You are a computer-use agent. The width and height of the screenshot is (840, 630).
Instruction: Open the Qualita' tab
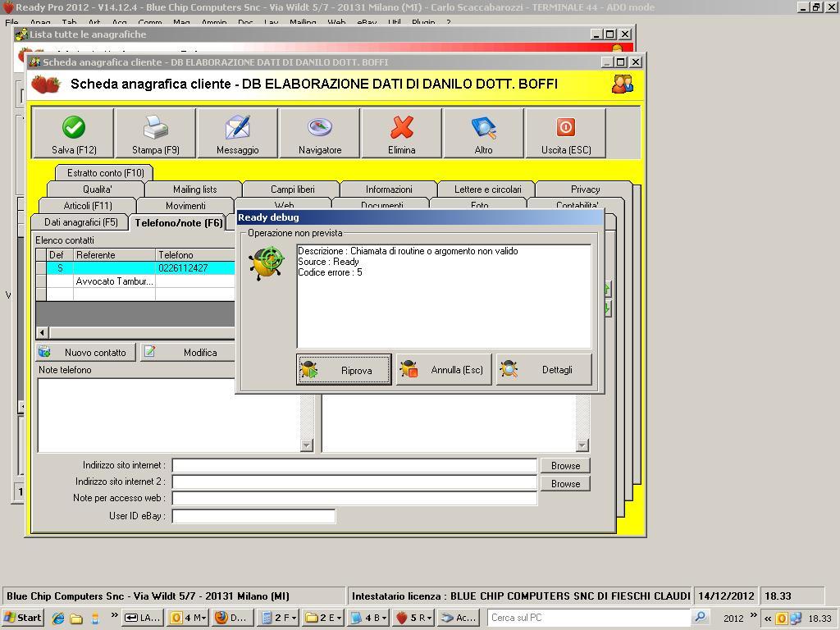(x=97, y=189)
